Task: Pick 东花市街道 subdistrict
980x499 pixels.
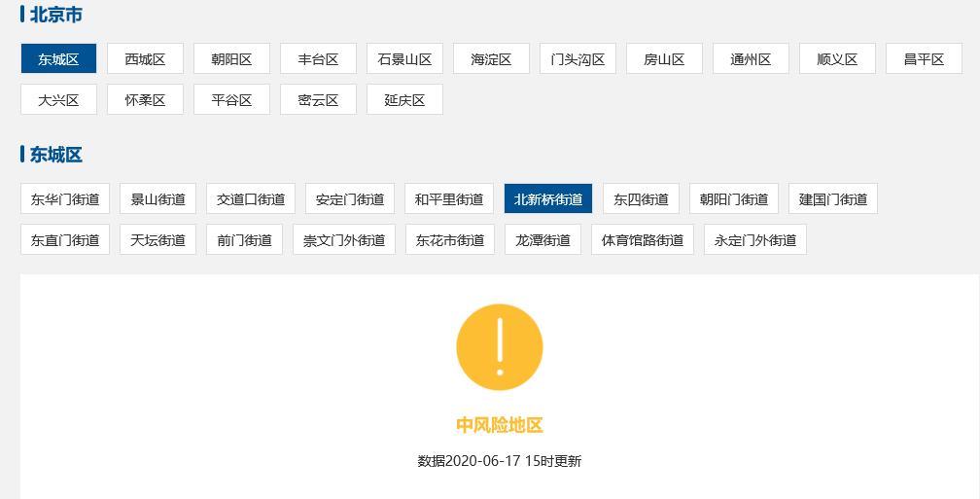Action: [450, 239]
